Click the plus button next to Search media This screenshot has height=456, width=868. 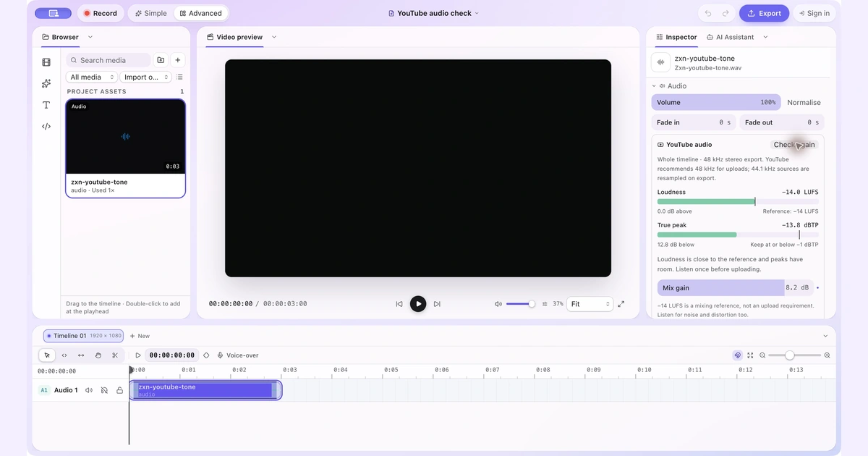(178, 60)
